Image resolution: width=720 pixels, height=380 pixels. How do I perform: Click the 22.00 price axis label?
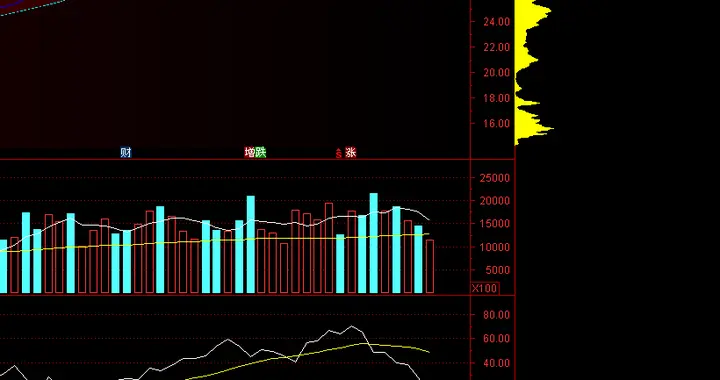click(496, 47)
